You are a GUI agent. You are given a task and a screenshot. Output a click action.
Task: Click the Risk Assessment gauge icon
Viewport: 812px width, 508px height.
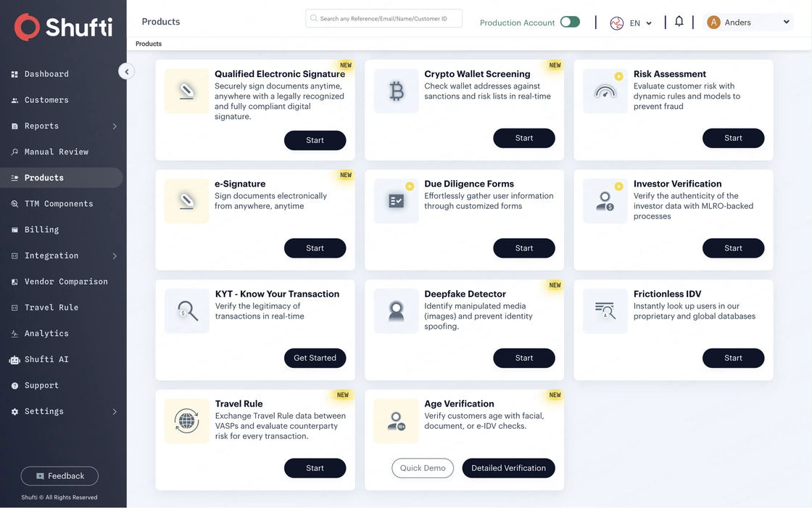(x=605, y=91)
